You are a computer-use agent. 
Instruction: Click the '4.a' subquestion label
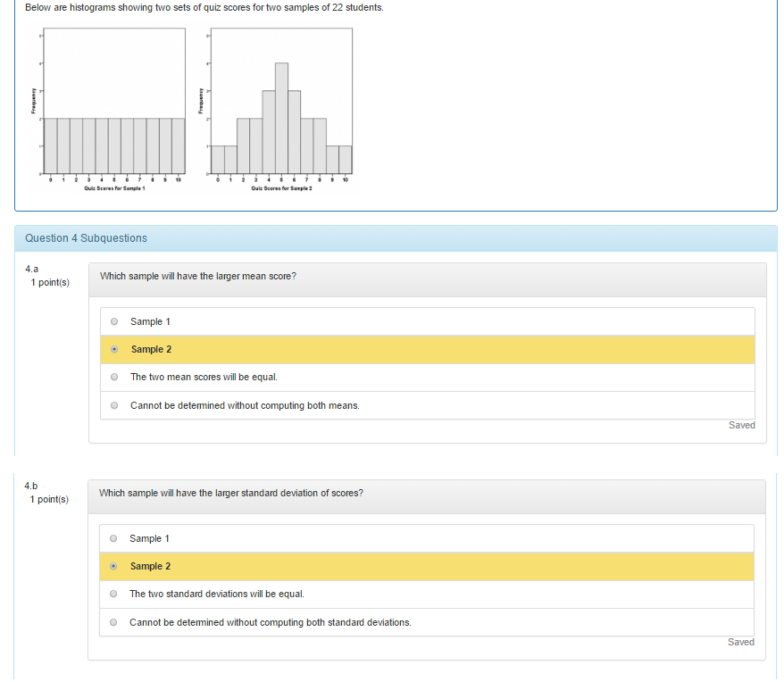tap(32, 269)
